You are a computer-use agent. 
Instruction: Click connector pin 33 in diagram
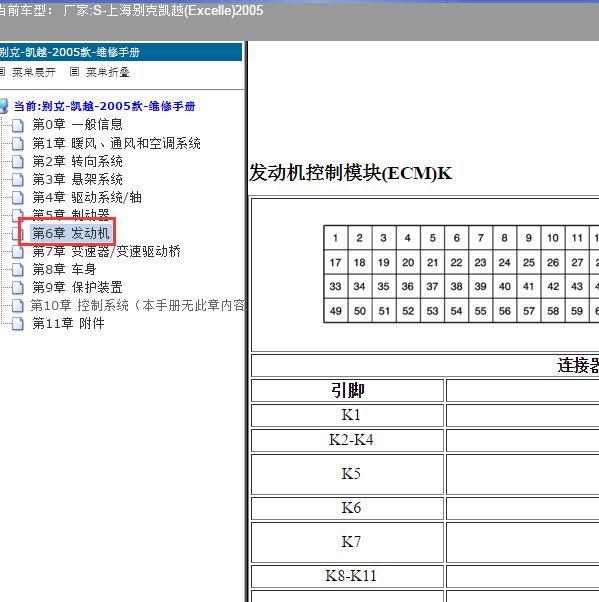pos(336,286)
